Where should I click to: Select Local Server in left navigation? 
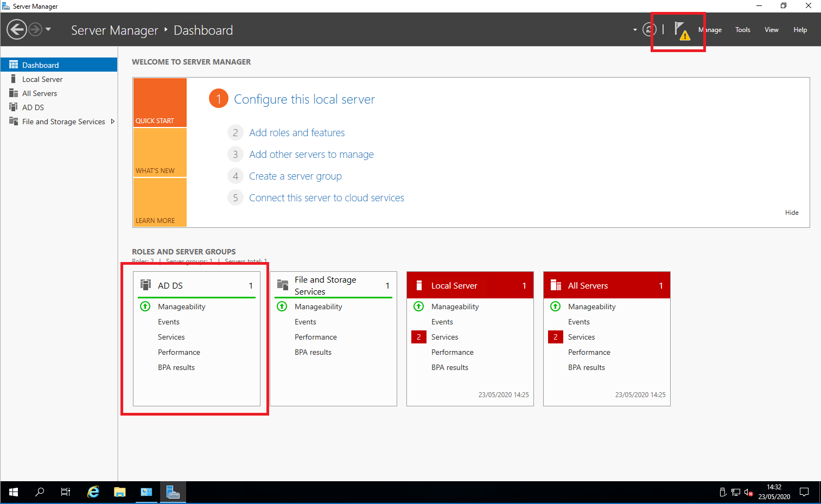pyautogui.click(x=59, y=79)
